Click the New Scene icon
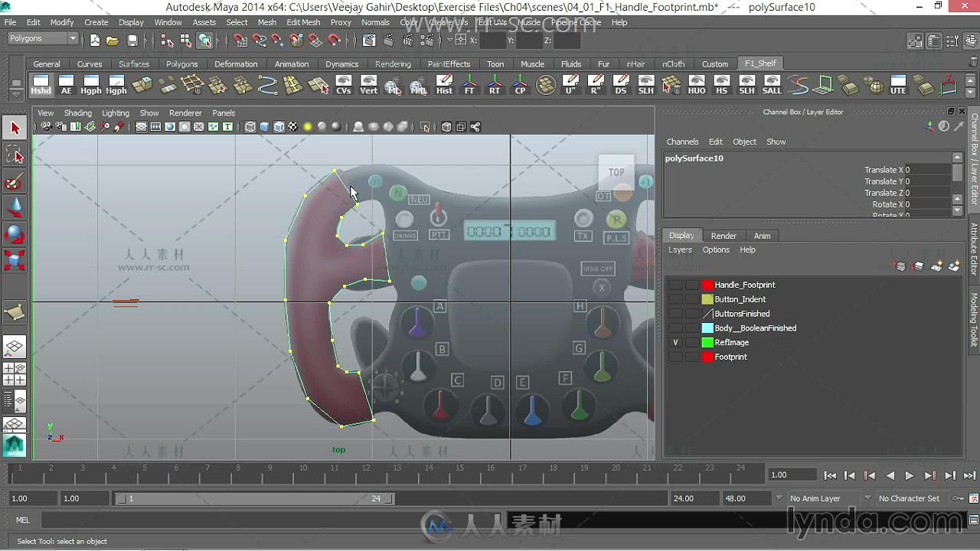Viewport: 980px width, 551px height. [x=94, y=41]
